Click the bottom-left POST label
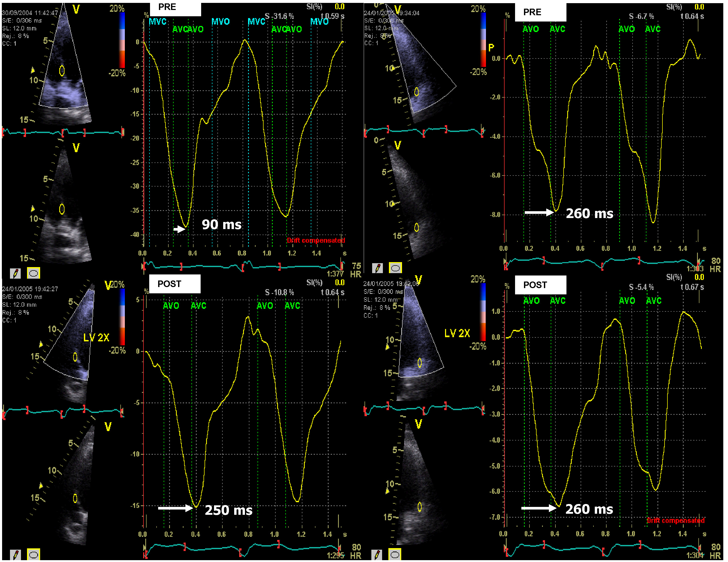Screen dimensions: 728x562 169,284
